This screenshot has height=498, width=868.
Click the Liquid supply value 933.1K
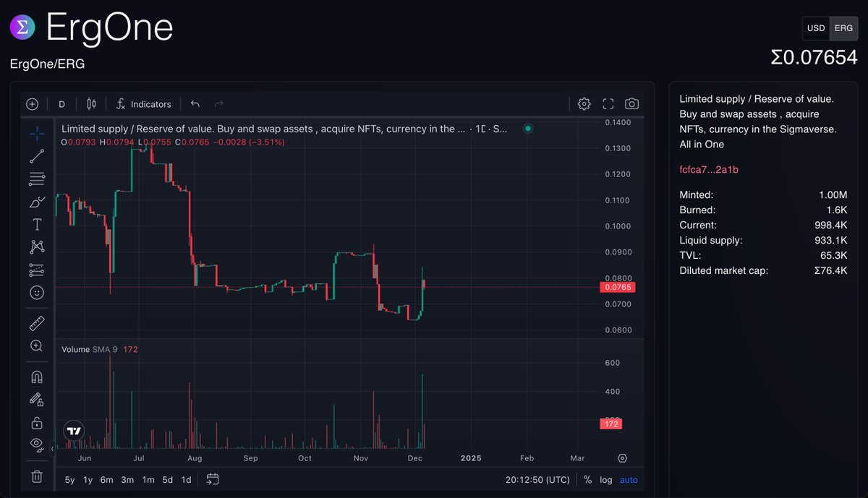pos(830,240)
